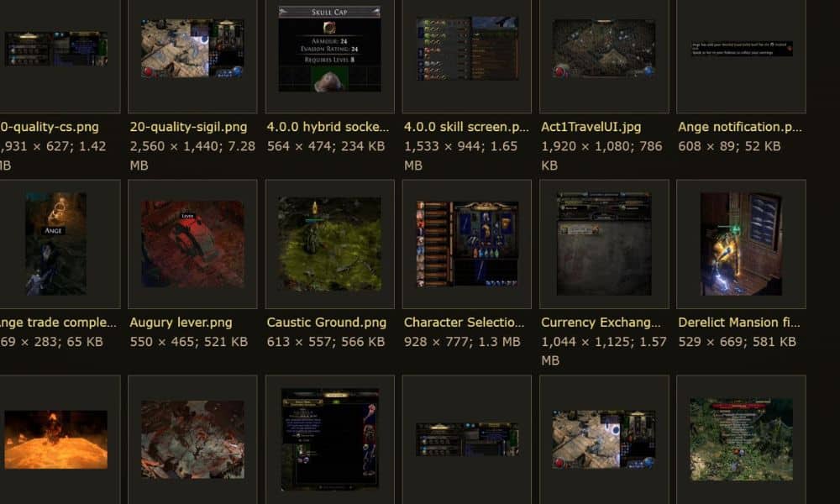
Task: Click the Derelict Mansion file name link
Action: pyautogui.click(x=738, y=323)
